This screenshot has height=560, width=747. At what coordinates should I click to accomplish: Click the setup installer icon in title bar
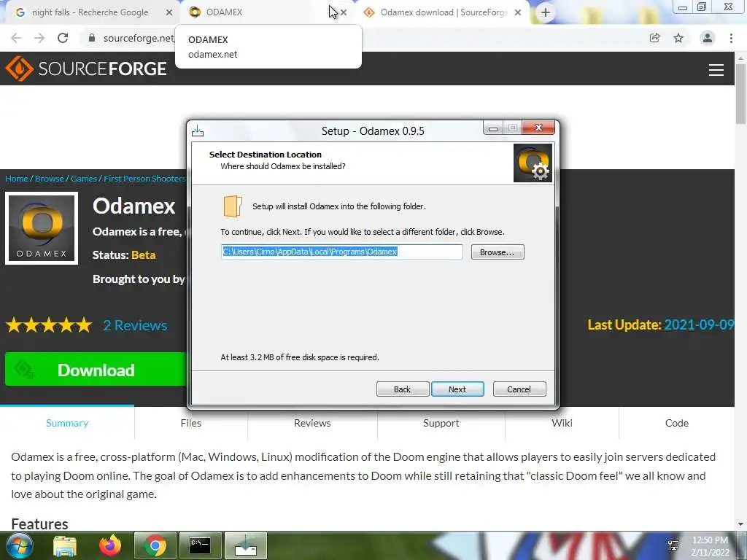[198, 131]
